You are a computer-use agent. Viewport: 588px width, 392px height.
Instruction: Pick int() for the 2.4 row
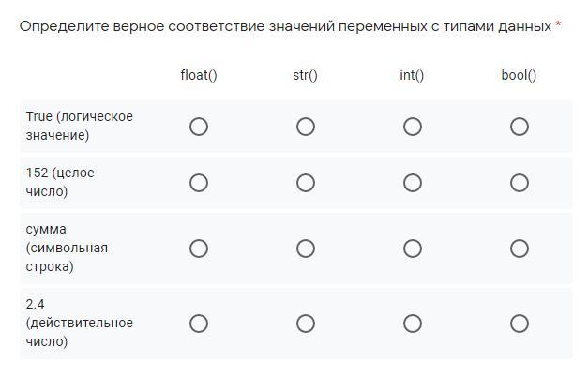[x=413, y=324]
